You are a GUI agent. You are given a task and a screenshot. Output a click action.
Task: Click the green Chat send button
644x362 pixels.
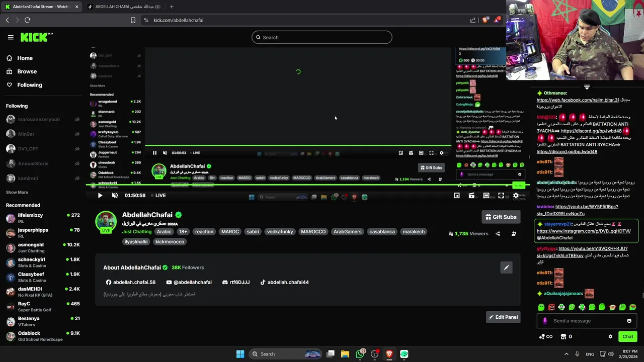627,337
